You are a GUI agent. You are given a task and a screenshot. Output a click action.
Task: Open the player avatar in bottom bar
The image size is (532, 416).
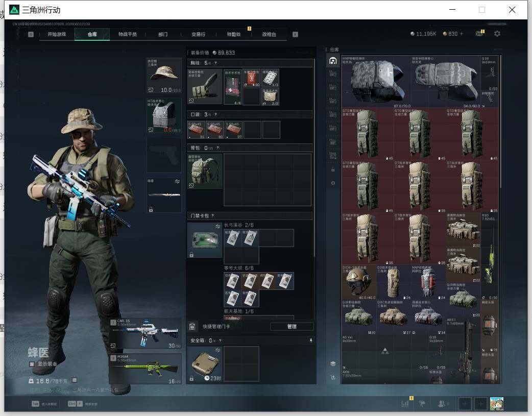tap(496, 404)
